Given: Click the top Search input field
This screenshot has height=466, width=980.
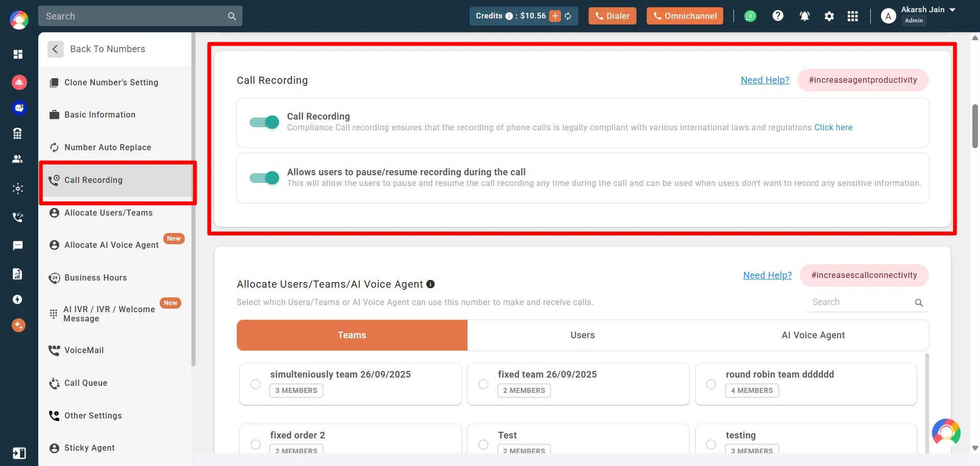Looking at the screenshot, I should click(x=134, y=16).
